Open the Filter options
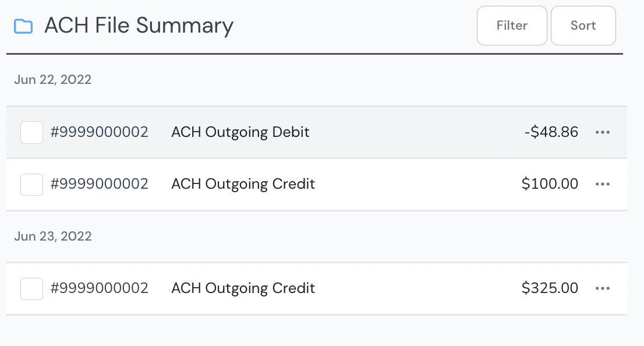 click(x=512, y=26)
